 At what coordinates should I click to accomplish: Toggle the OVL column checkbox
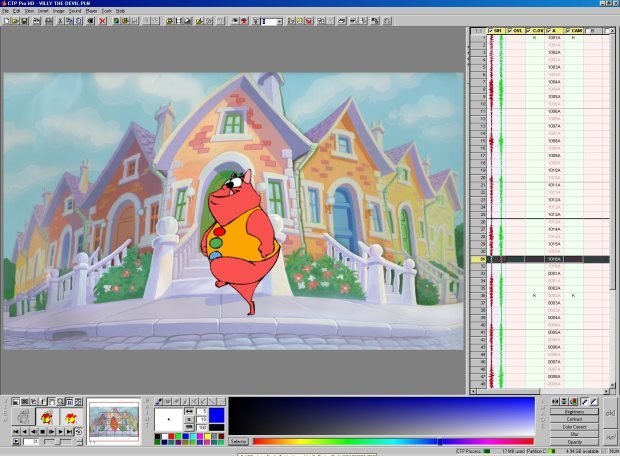pyautogui.click(x=510, y=30)
